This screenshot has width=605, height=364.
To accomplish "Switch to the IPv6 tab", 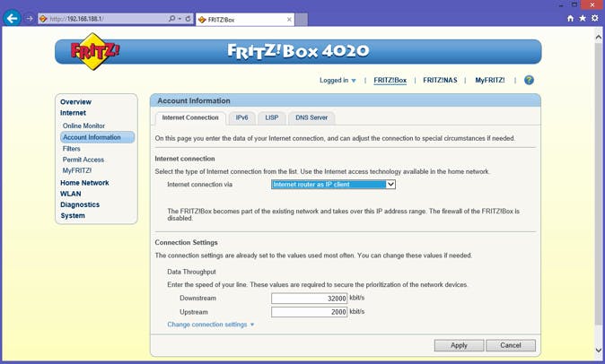I will (x=242, y=117).
